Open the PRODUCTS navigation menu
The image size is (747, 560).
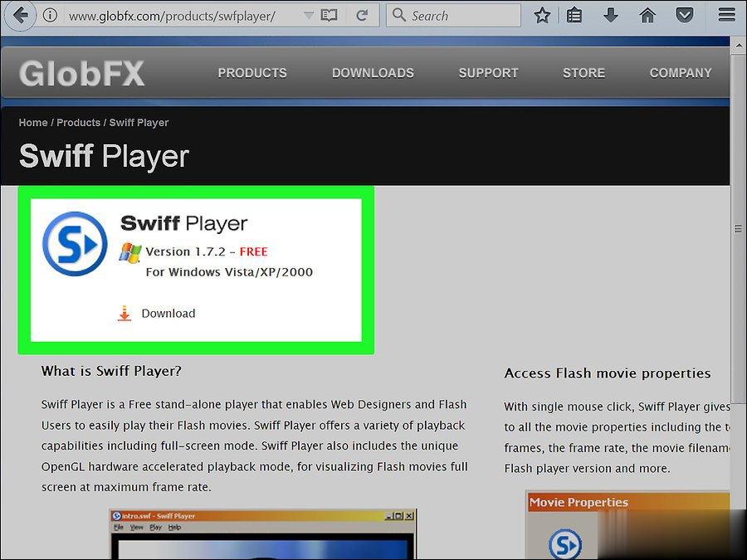pos(252,73)
